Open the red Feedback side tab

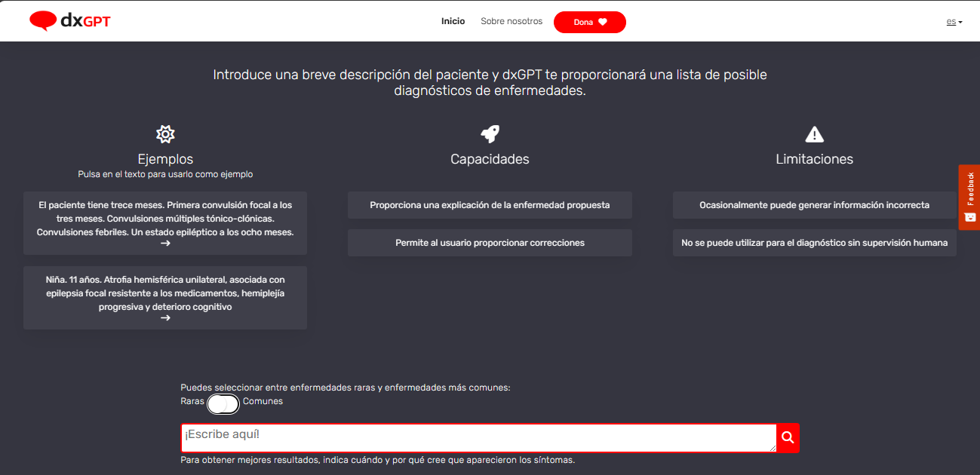(969, 198)
